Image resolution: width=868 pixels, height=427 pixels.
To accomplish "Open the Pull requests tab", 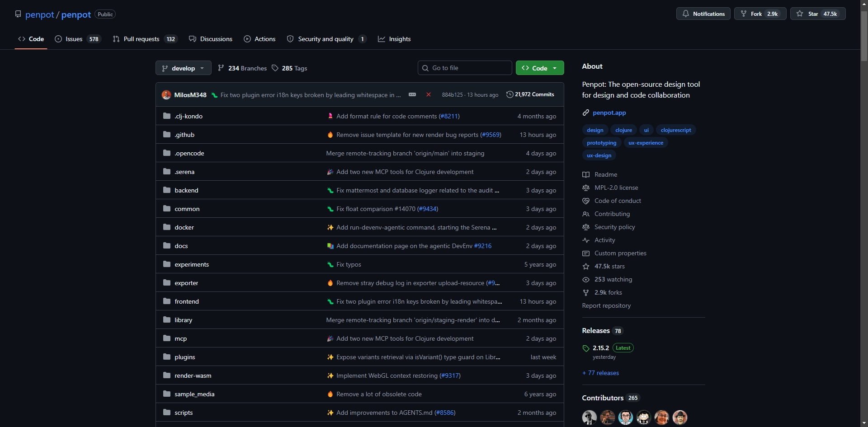I will [x=145, y=39].
